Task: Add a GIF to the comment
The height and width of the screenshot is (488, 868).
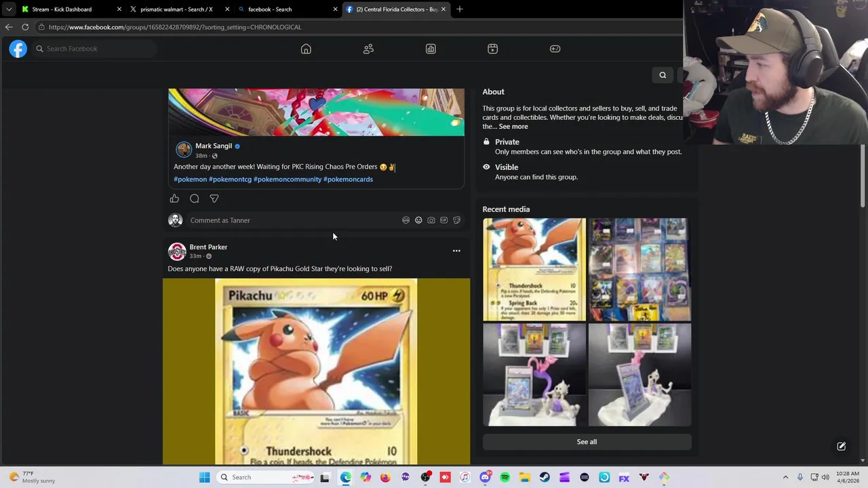Action: pyautogui.click(x=443, y=220)
